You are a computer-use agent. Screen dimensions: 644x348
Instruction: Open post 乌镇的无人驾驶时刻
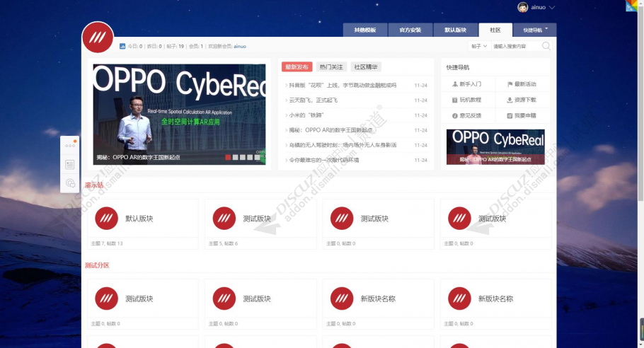coord(343,145)
